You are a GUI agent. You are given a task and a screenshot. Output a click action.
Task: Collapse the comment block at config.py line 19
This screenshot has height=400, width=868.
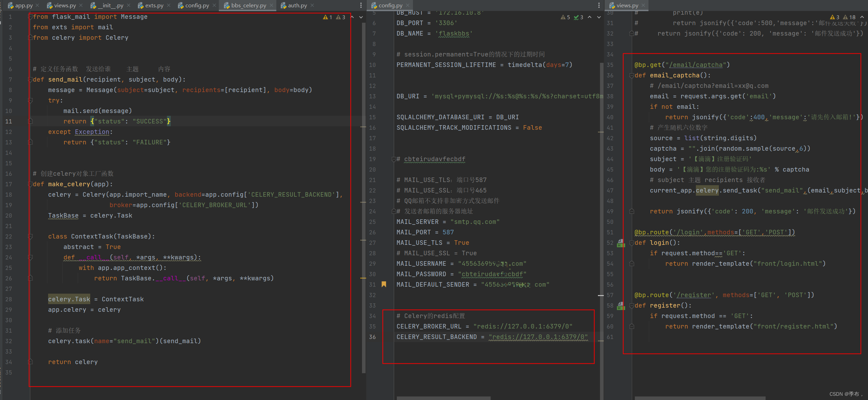[x=394, y=159]
